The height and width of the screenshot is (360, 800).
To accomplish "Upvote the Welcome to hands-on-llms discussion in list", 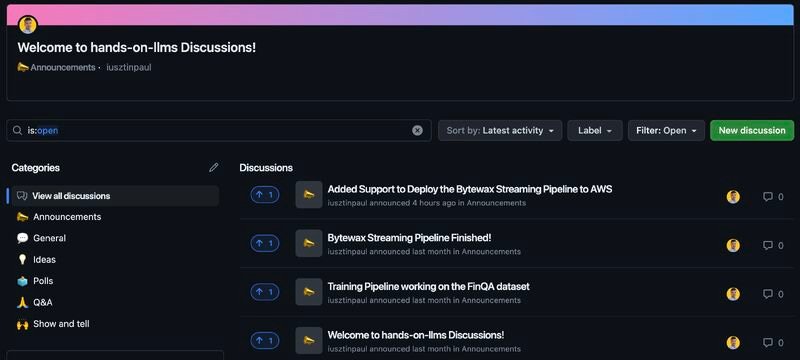I will (x=265, y=340).
